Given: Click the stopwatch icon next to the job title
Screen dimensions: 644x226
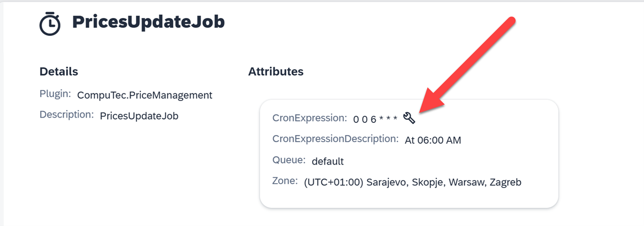Looking at the screenshot, I should 50,24.
